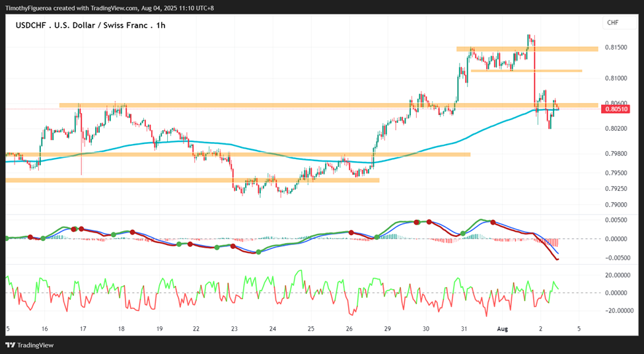Click the 29 date label on time axis
Viewport: 644px width, 354px height.
coord(387,329)
